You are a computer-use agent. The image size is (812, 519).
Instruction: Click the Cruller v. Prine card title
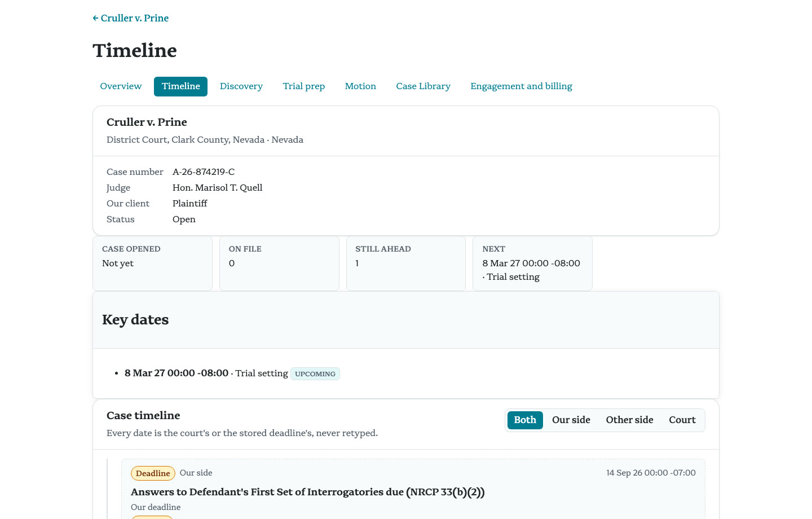point(147,122)
